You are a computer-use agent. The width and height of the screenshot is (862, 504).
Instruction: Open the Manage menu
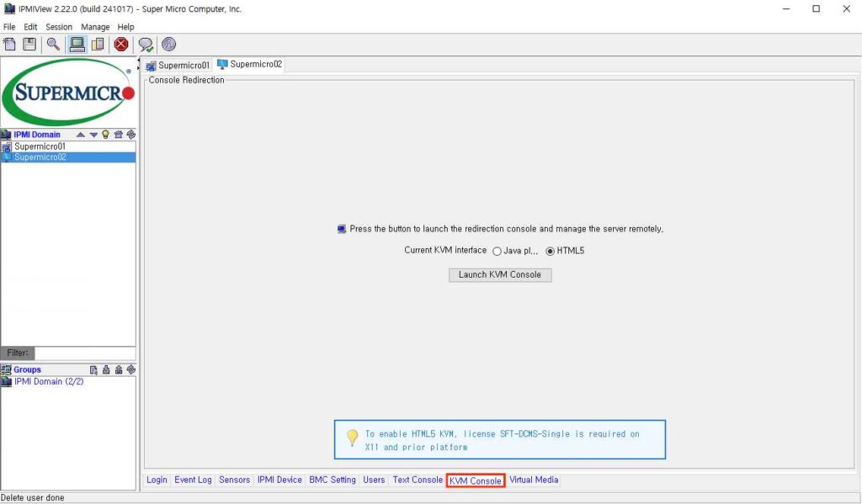(x=95, y=27)
